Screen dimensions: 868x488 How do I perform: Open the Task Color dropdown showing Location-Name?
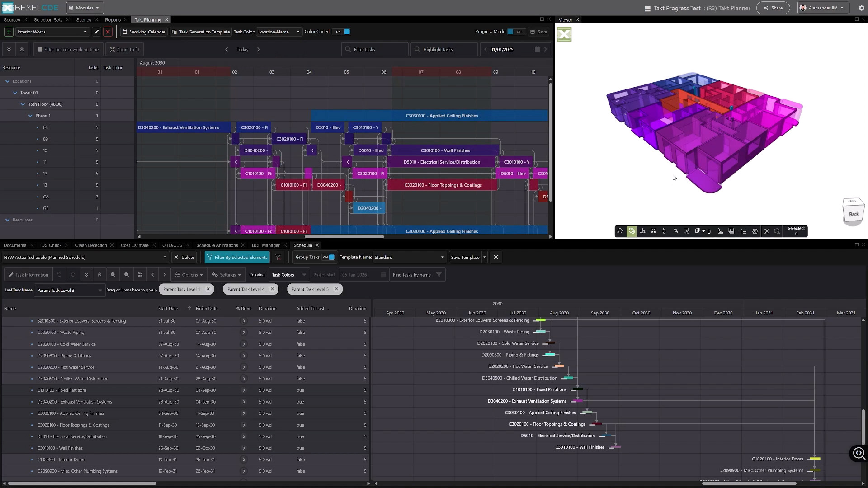pyautogui.click(x=278, y=32)
